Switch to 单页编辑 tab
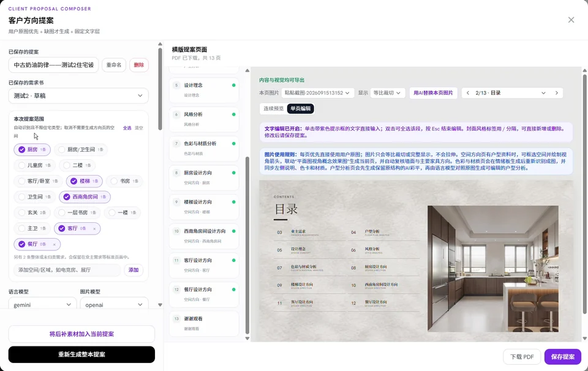588x371 pixels. click(301, 109)
